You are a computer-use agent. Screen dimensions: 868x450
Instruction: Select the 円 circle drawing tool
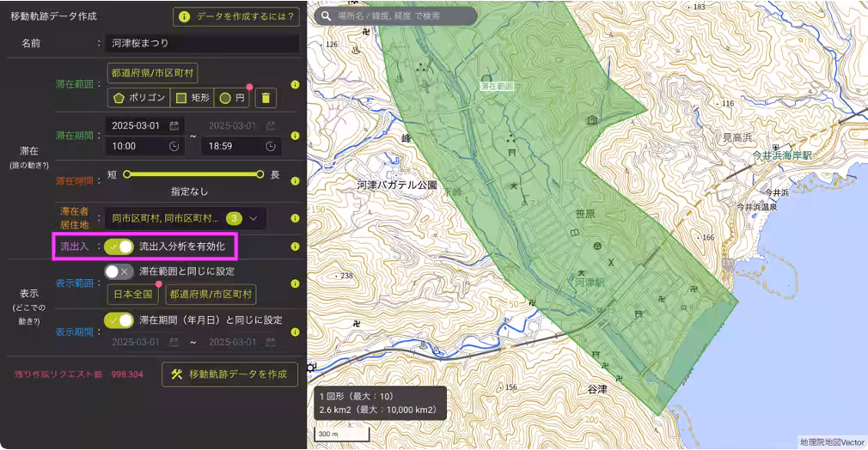pos(232,98)
